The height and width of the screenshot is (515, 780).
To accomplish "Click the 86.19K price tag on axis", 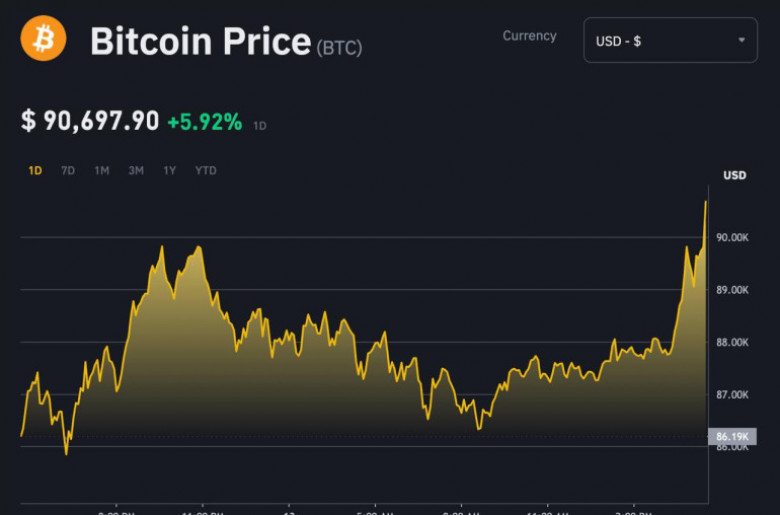I will click(732, 437).
